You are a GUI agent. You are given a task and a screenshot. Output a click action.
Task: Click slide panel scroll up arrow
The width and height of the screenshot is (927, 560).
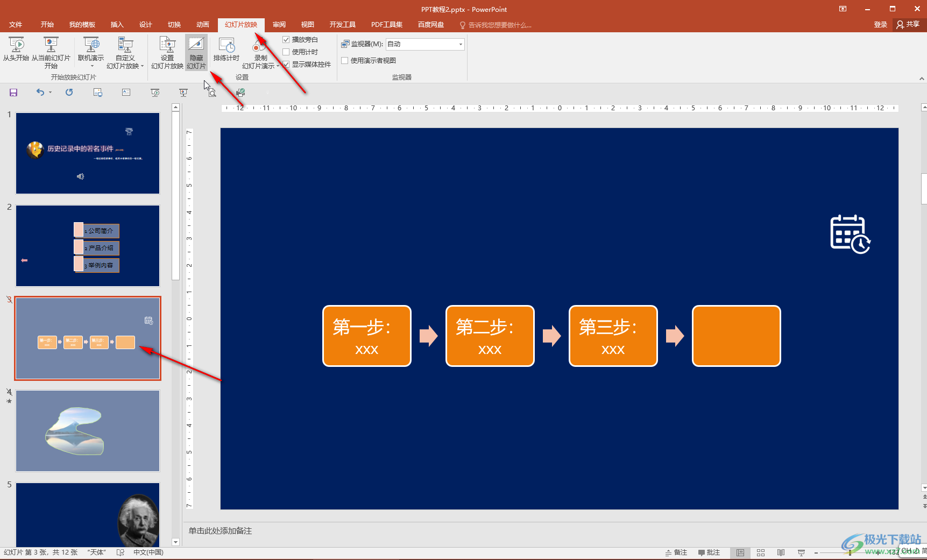pyautogui.click(x=175, y=108)
